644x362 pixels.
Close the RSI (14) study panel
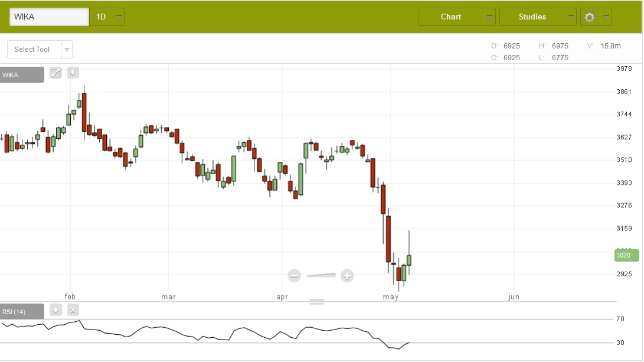(x=73, y=310)
